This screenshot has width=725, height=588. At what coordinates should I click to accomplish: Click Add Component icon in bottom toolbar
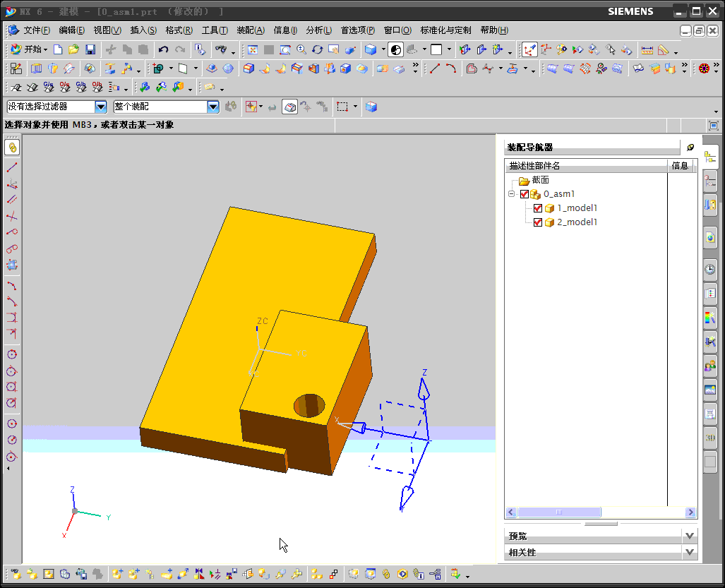click(x=117, y=574)
